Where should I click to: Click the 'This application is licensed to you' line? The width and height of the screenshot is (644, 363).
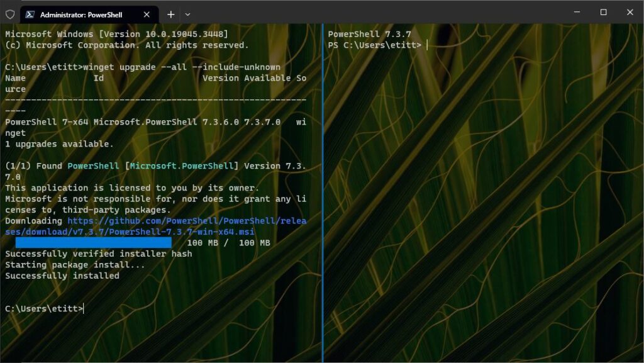point(132,187)
